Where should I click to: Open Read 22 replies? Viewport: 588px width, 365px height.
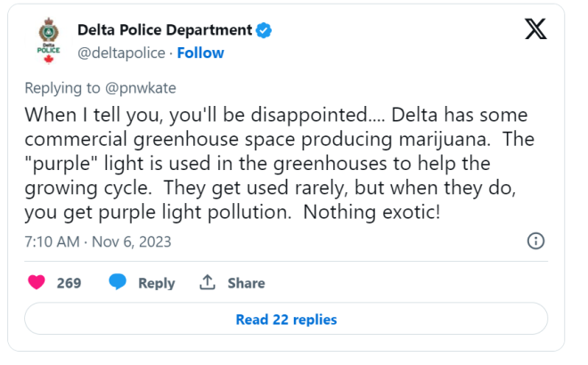286,319
